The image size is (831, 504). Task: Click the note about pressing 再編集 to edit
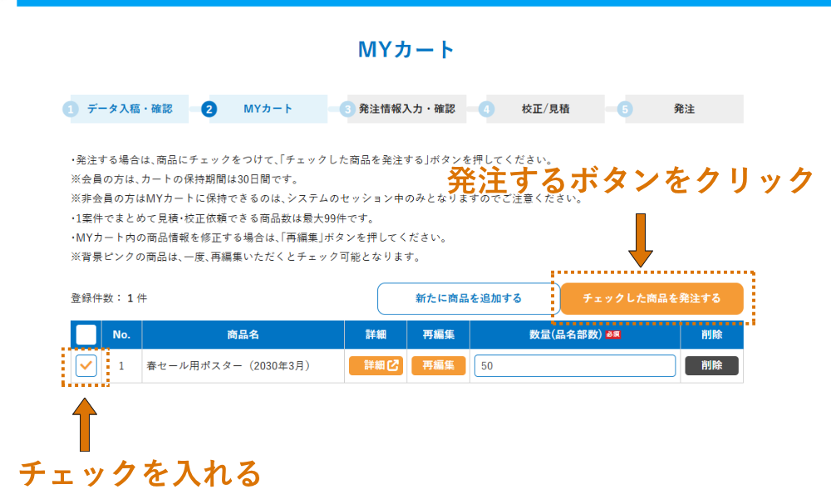click(259, 237)
